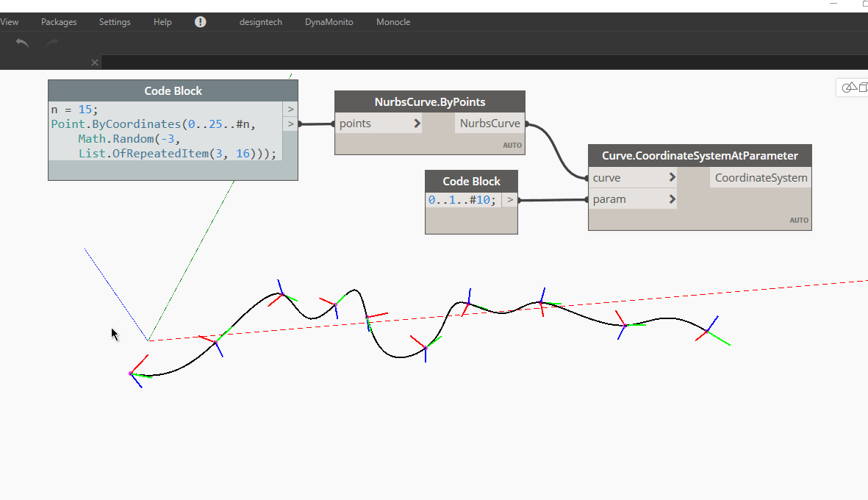
Task: Open the Monocle menu
Action: point(393,22)
